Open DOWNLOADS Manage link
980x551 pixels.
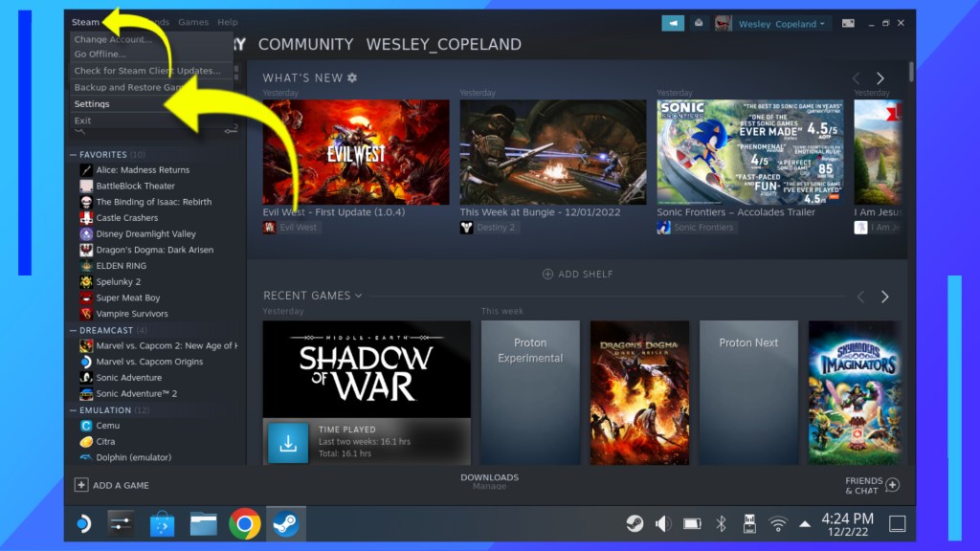click(x=489, y=482)
